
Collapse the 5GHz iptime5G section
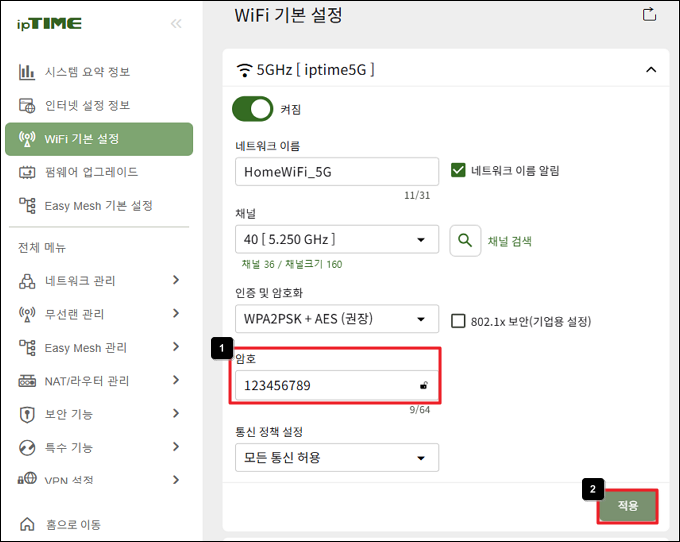click(651, 69)
